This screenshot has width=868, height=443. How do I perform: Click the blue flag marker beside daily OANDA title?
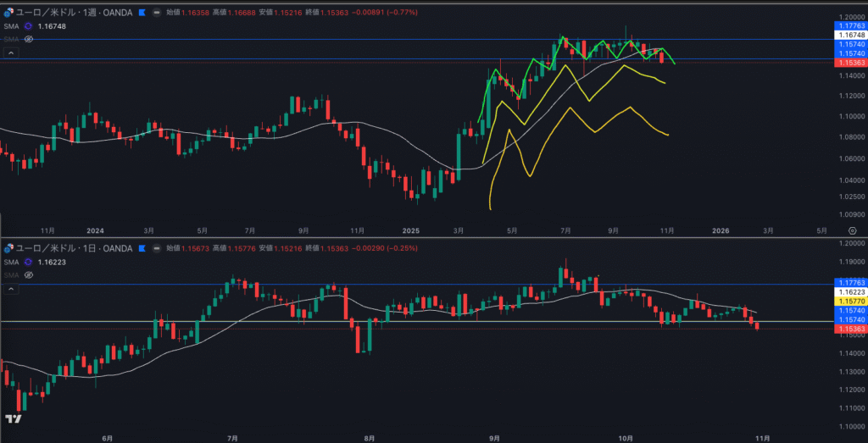tap(142, 248)
